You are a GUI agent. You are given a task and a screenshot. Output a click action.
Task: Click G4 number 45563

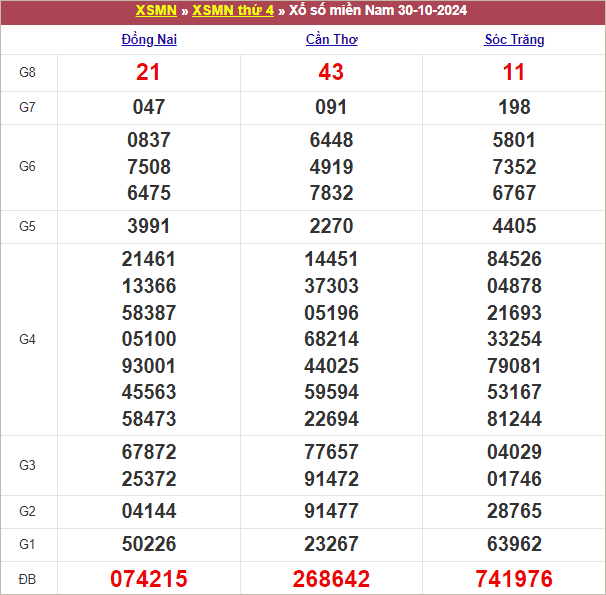point(149,392)
